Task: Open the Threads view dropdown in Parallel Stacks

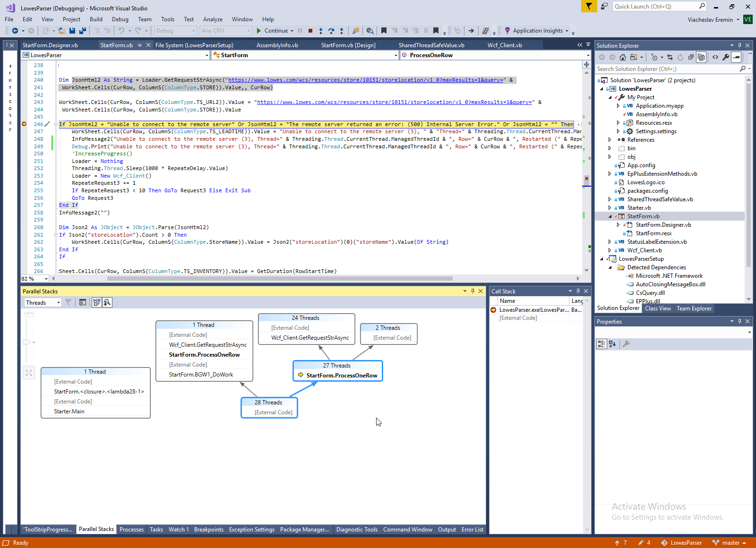Action: (x=43, y=302)
